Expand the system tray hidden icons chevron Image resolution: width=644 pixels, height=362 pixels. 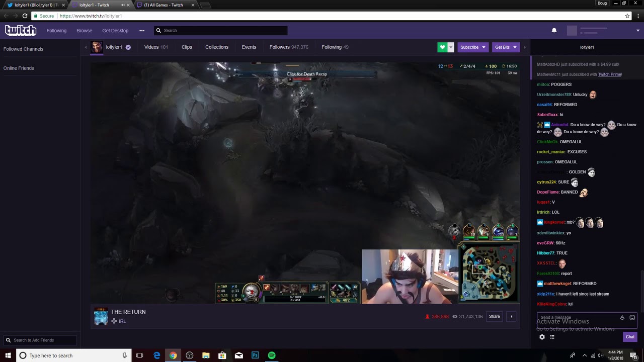(x=585, y=355)
